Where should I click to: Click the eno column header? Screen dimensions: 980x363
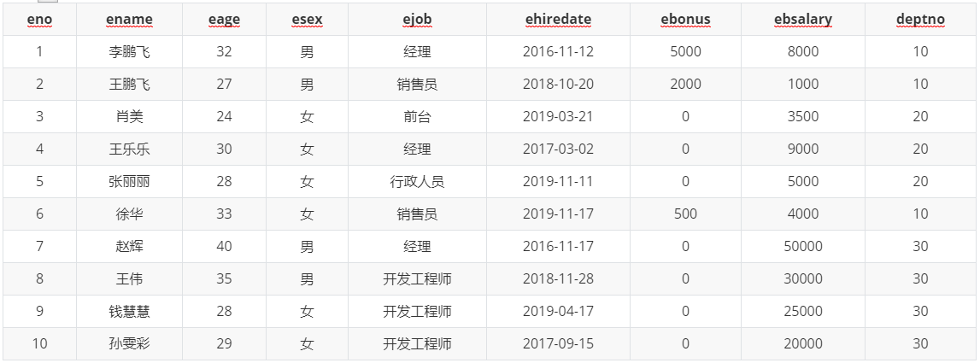click(x=39, y=20)
